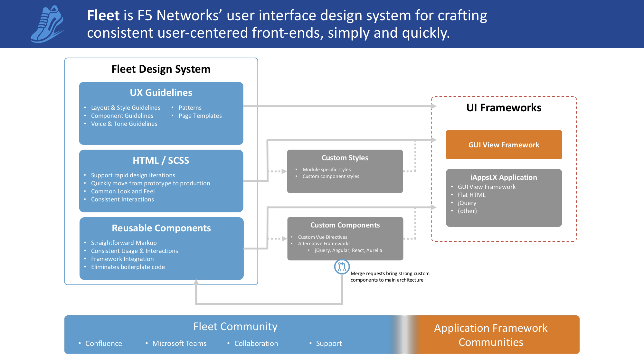
Task: Click the Flat HTML bullet
Action: 471,195
